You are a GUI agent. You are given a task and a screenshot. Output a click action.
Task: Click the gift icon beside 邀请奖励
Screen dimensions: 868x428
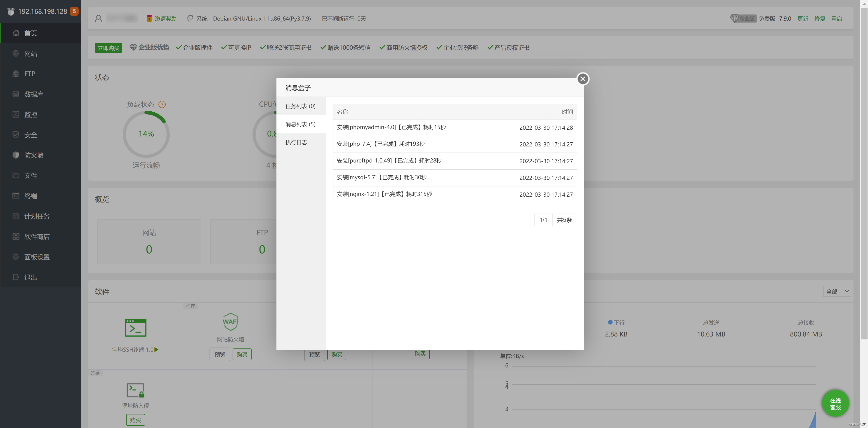click(x=149, y=19)
